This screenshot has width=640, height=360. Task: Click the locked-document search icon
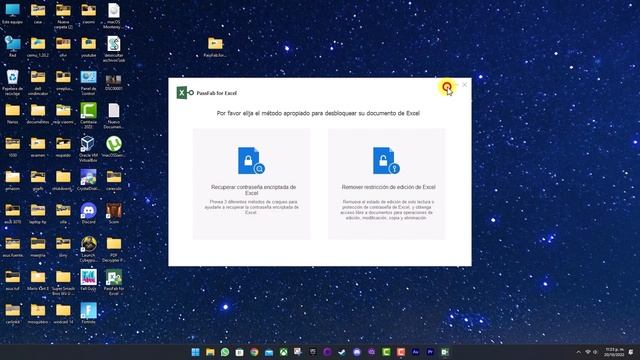pos(251,161)
